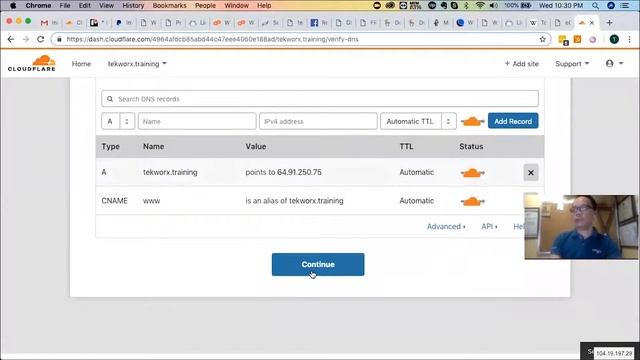Image resolution: width=640 pixels, height=360 pixels.
Task: Close the active Cloudflare tab
Action: pyautogui.click(x=592, y=23)
